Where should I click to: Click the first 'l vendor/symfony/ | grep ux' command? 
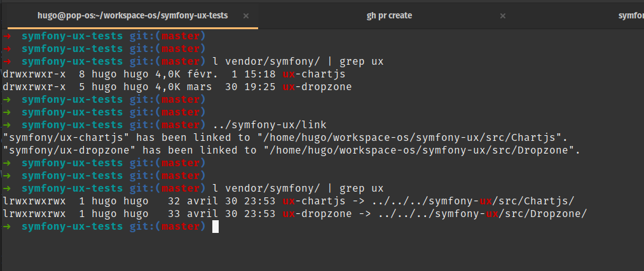point(298,62)
